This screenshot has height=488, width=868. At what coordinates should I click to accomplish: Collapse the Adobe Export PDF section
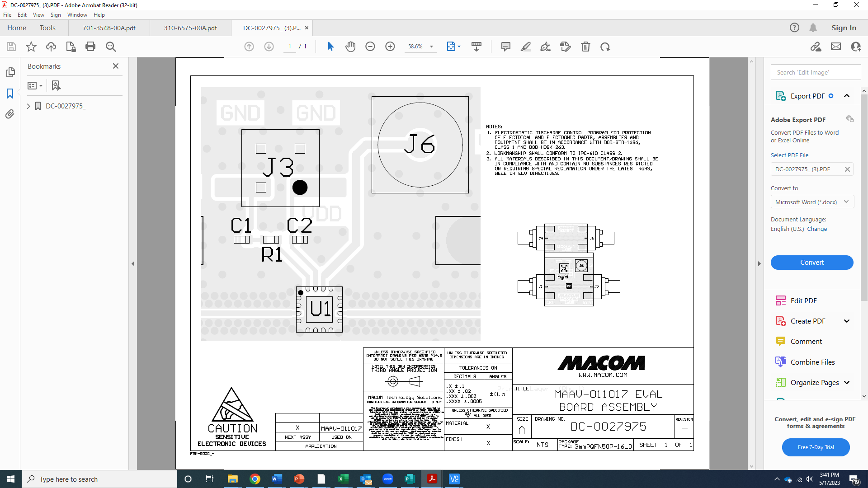846,96
